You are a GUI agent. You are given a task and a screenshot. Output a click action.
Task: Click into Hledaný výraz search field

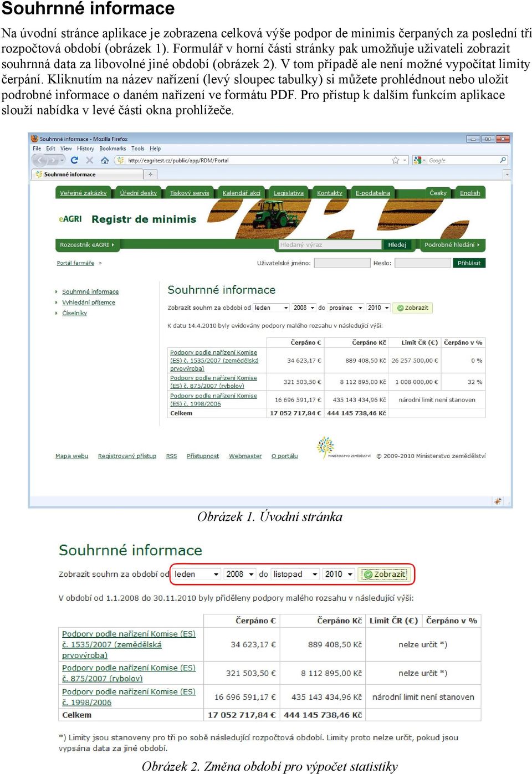click(x=330, y=244)
